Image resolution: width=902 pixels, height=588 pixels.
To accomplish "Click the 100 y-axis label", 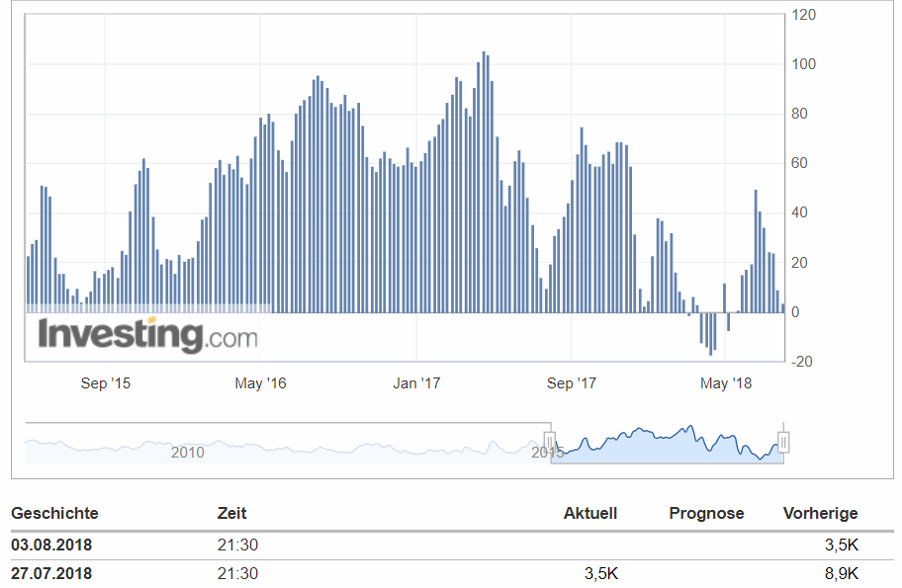I will pyautogui.click(x=804, y=64).
